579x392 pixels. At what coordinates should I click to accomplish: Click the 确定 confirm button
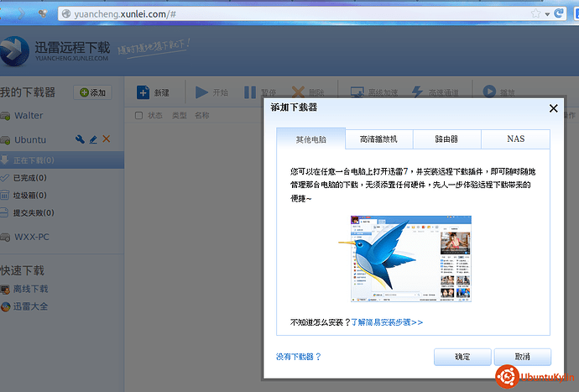tap(462, 357)
